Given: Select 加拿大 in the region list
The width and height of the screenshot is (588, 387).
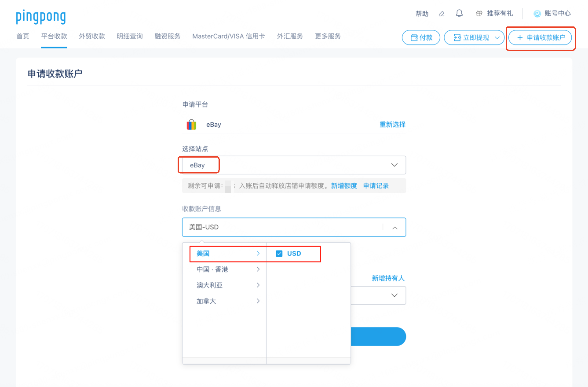Looking at the screenshot, I should (x=206, y=301).
